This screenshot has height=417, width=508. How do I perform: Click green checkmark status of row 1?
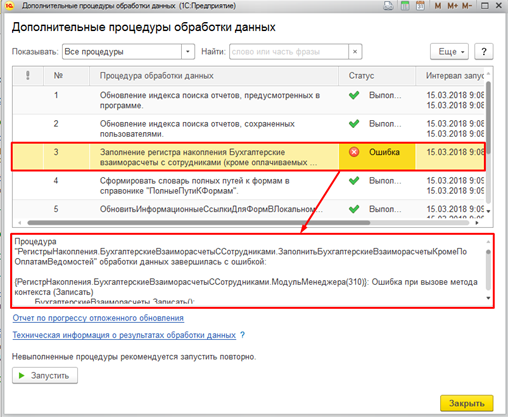[x=354, y=95]
